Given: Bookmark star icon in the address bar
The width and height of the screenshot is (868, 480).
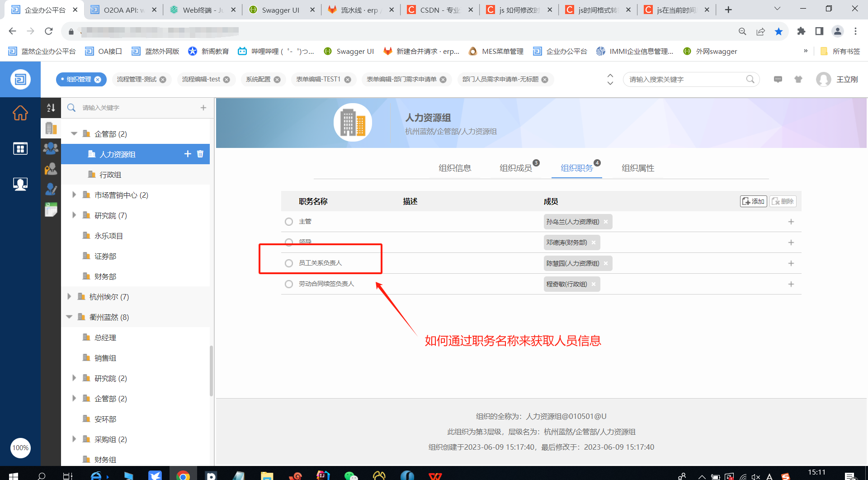Looking at the screenshot, I should point(778,31).
